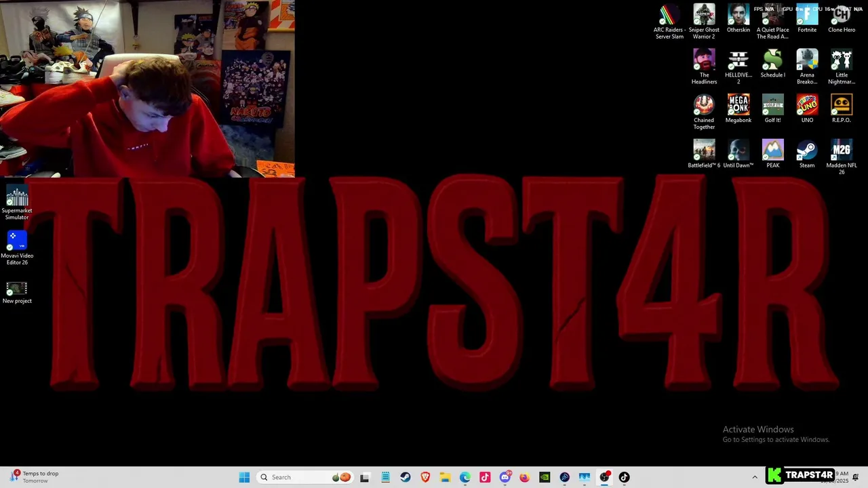Open the Windows Start menu

pos(244,477)
